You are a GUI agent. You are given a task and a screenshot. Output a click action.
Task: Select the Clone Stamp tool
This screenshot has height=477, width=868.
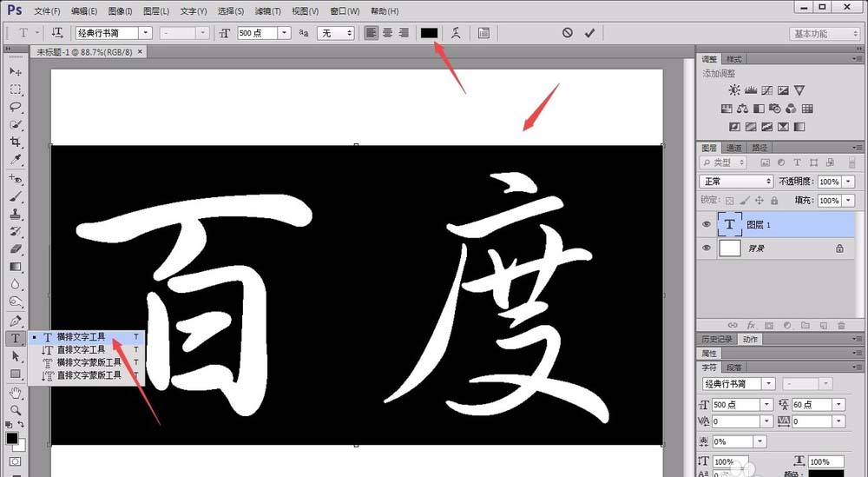coord(15,214)
